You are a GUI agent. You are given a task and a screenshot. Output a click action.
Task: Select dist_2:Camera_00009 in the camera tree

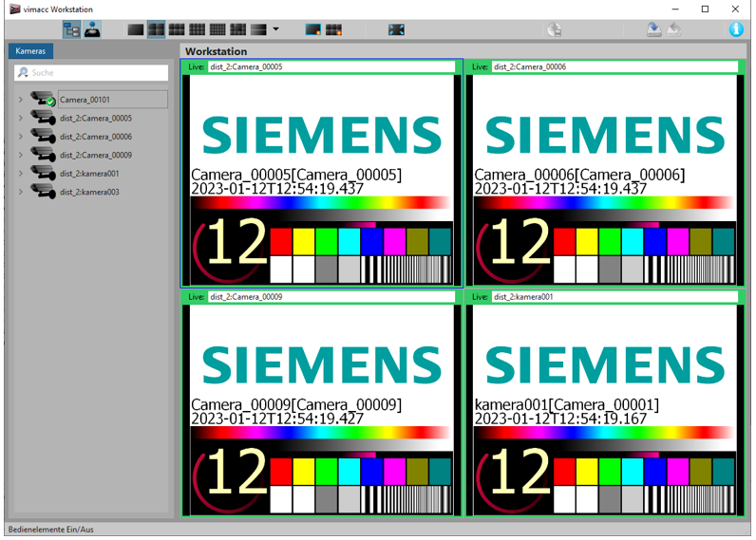click(96, 155)
